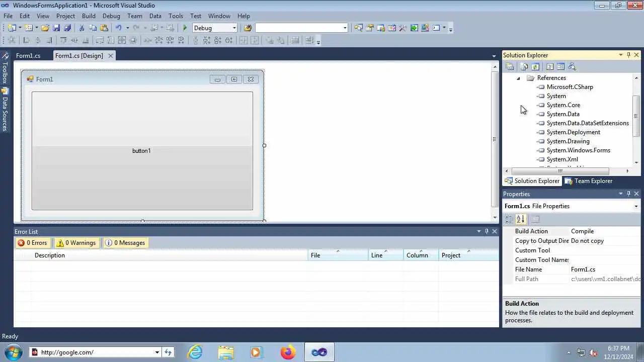Open the Solution Explorer window position dropdown

(620, 55)
